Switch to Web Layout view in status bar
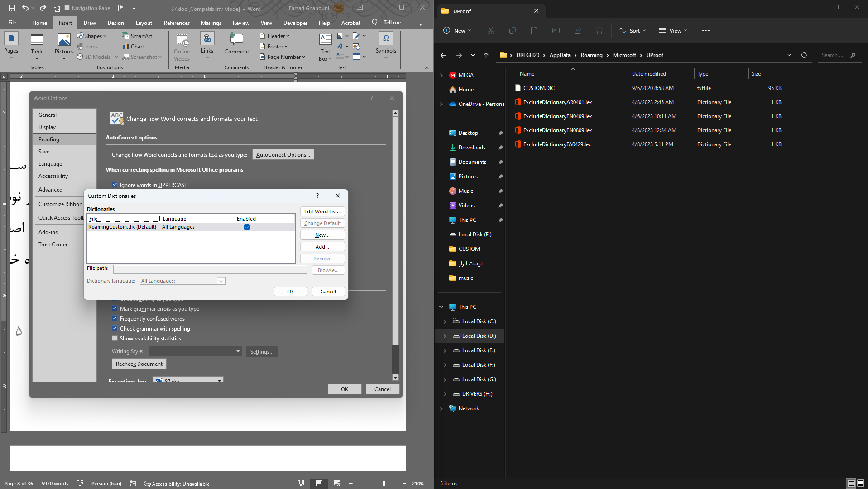Viewport: 868px width, 489px height. click(337, 484)
